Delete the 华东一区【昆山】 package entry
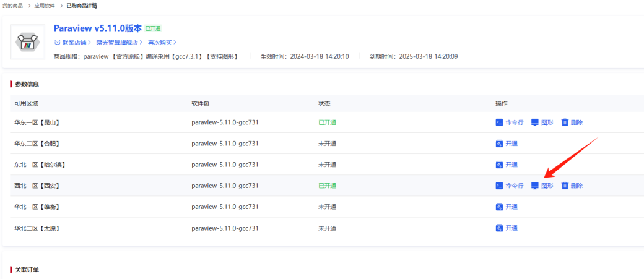Image resolution: width=644 pixels, height=279 pixels. tap(572, 122)
